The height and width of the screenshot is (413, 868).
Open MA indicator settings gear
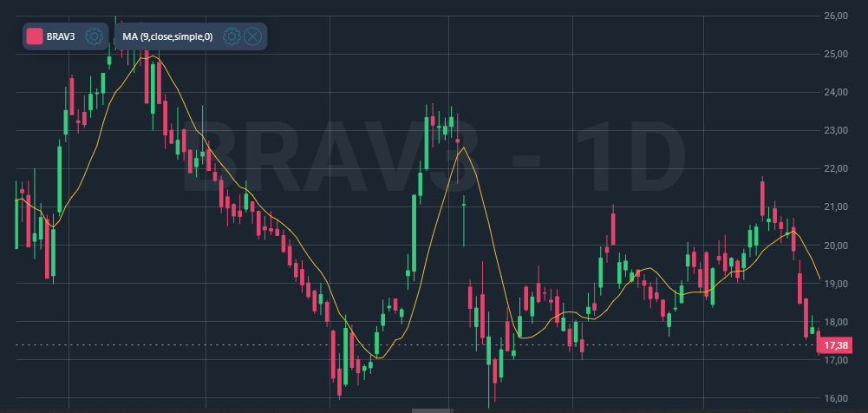[232, 36]
